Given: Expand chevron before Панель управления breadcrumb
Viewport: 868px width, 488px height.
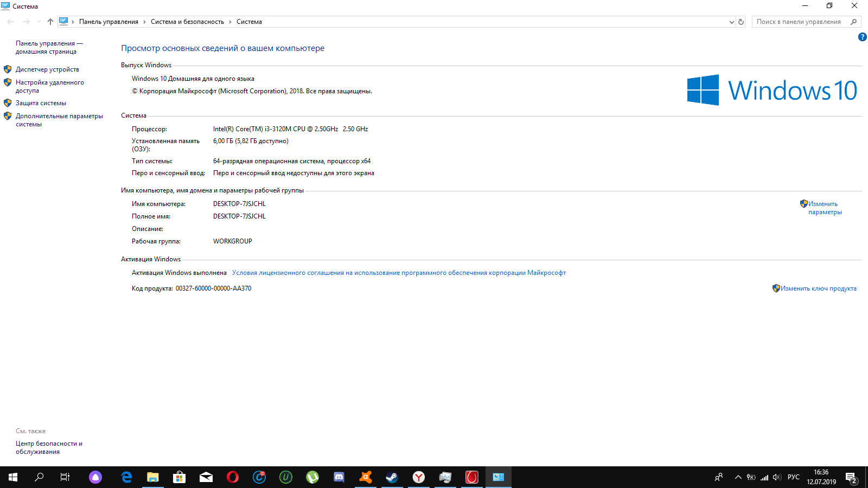Looking at the screenshot, I should pos(73,22).
